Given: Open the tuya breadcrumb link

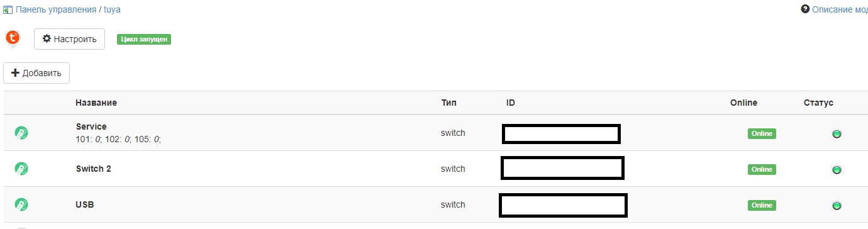Looking at the screenshot, I should pyautogui.click(x=112, y=9).
